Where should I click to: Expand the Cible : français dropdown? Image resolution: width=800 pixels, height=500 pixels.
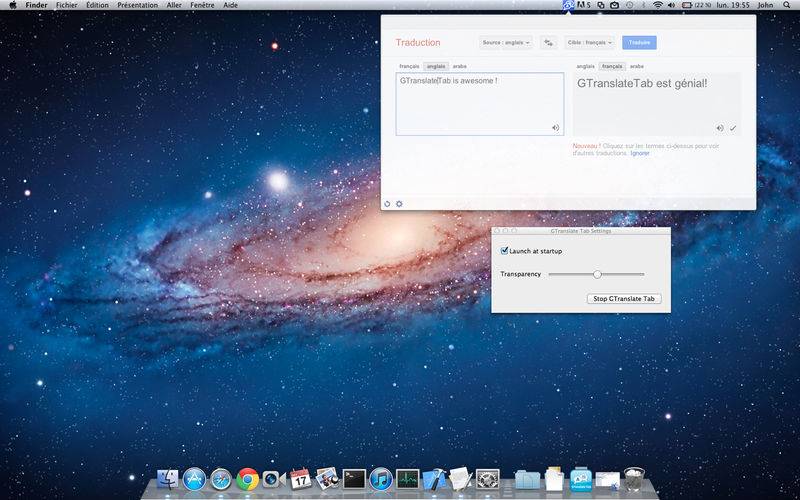(589, 43)
